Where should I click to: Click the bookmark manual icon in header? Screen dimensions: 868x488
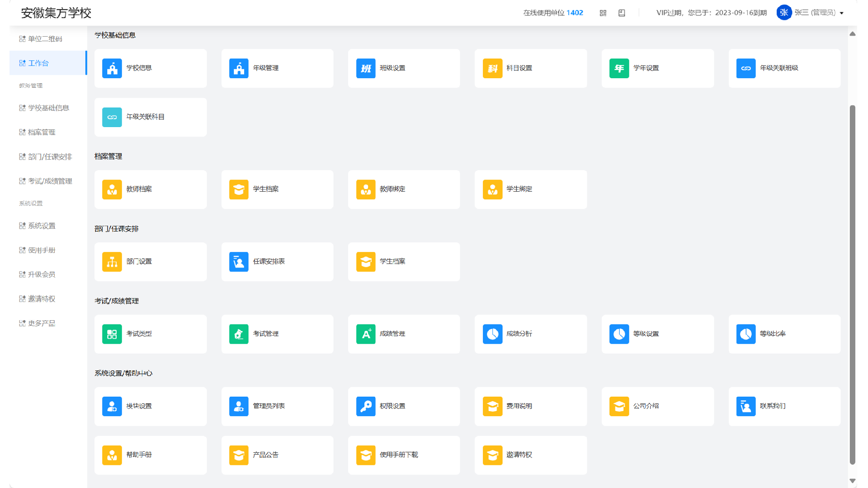click(x=622, y=13)
